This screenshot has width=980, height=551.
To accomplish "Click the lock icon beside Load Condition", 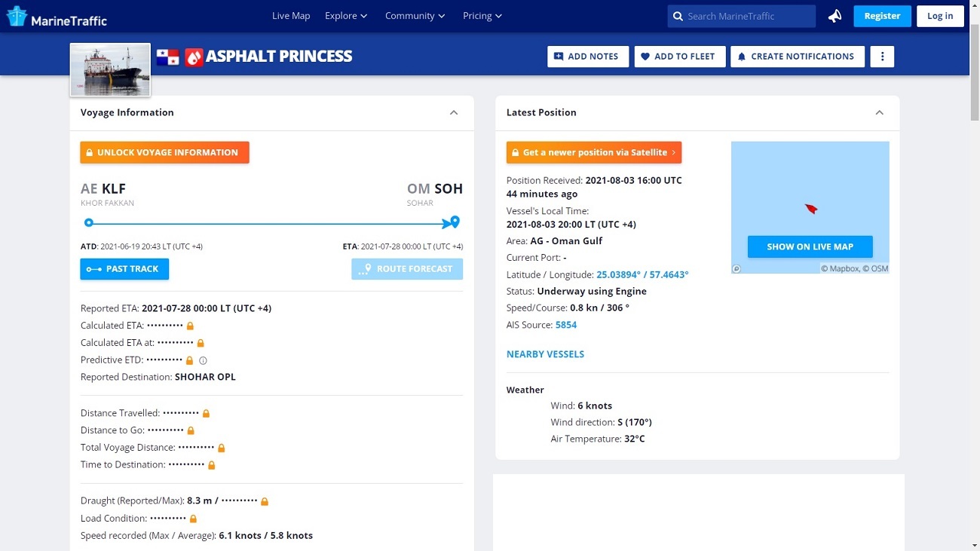I will pos(193,519).
